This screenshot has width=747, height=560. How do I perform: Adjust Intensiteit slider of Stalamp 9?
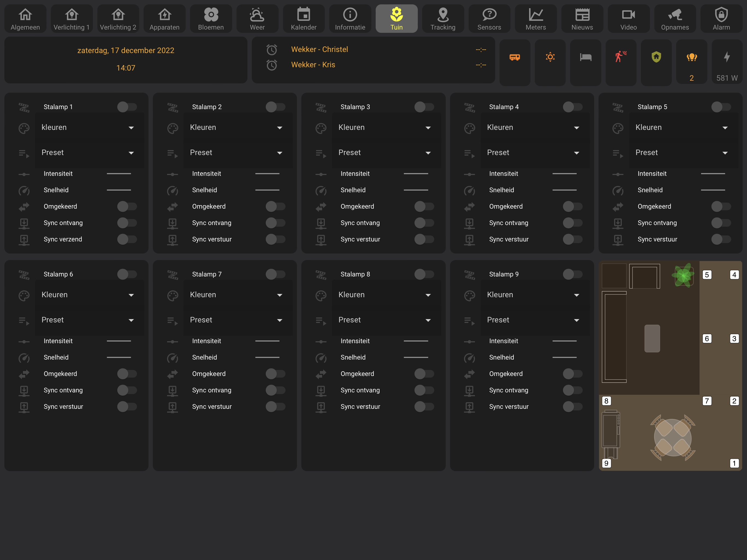click(x=564, y=341)
